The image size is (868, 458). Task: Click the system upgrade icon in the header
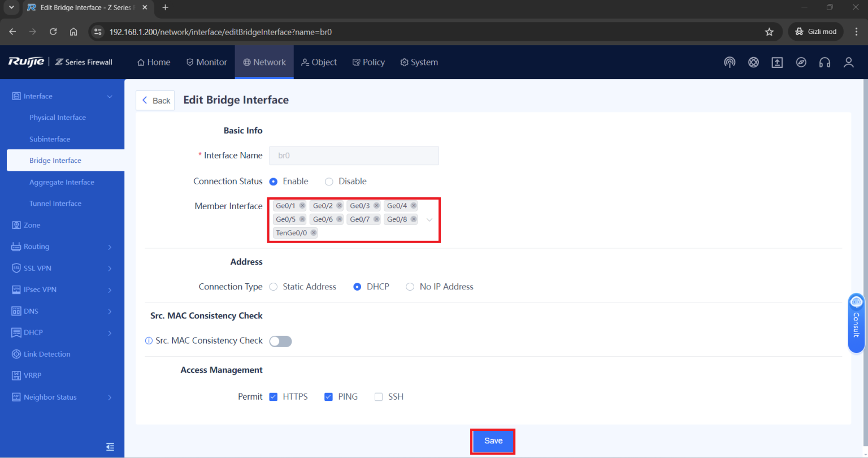tap(777, 62)
